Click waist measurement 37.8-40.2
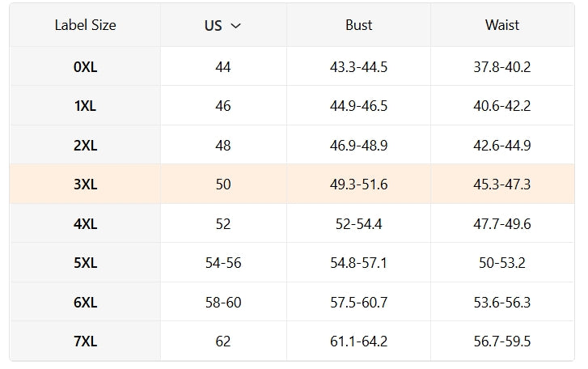The height and width of the screenshot is (369, 588). (x=502, y=67)
